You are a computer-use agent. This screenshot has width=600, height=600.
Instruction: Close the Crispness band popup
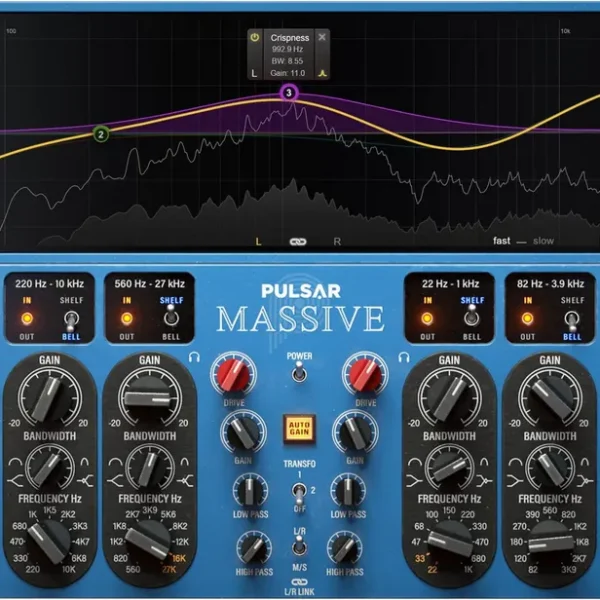tap(322, 37)
